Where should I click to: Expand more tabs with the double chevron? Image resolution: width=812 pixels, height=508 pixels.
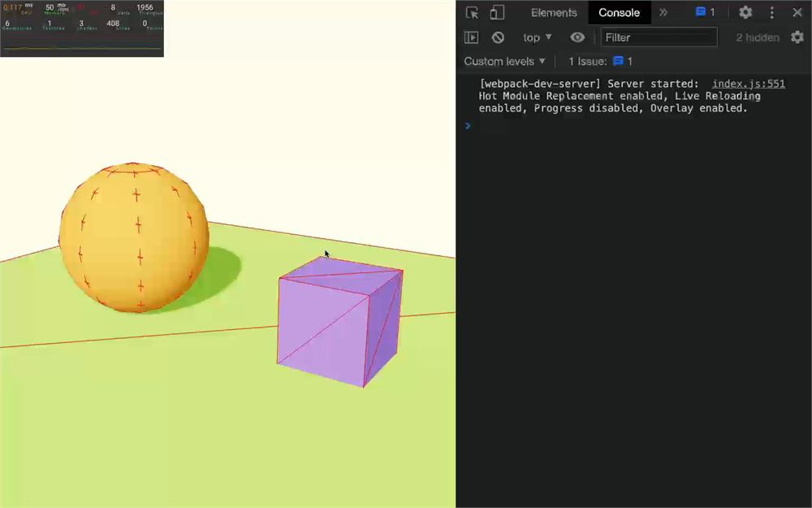click(663, 12)
